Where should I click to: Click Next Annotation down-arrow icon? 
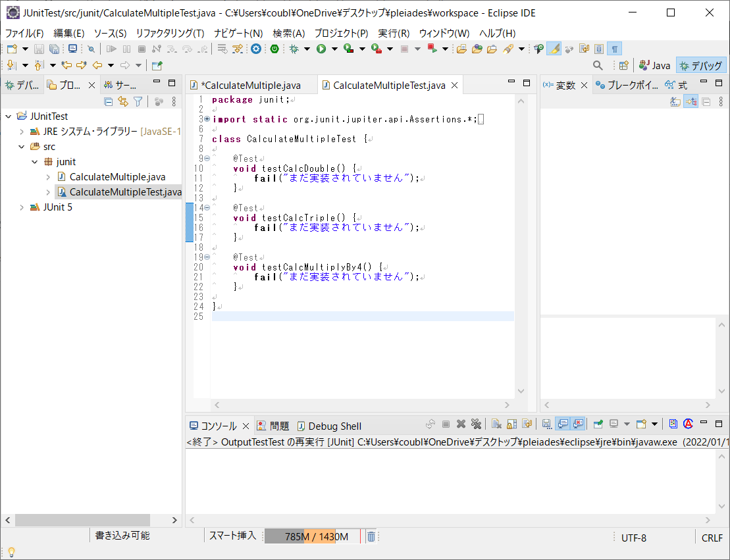12,66
